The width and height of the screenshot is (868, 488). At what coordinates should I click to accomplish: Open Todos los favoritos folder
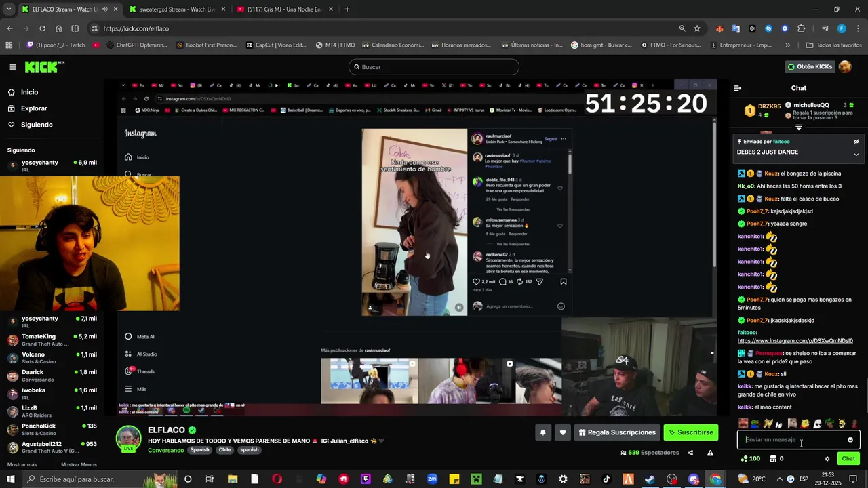pos(833,45)
